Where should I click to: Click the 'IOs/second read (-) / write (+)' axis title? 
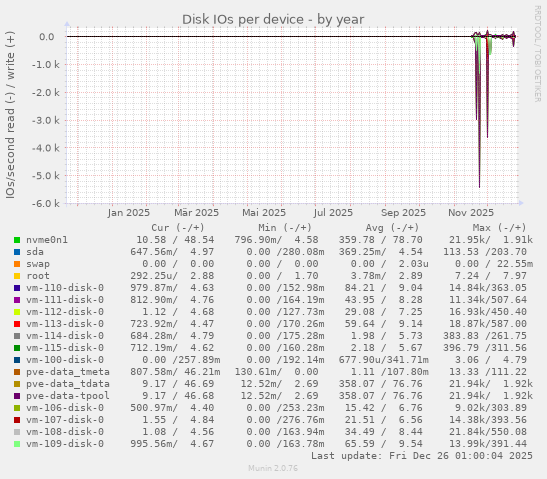pos(10,115)
